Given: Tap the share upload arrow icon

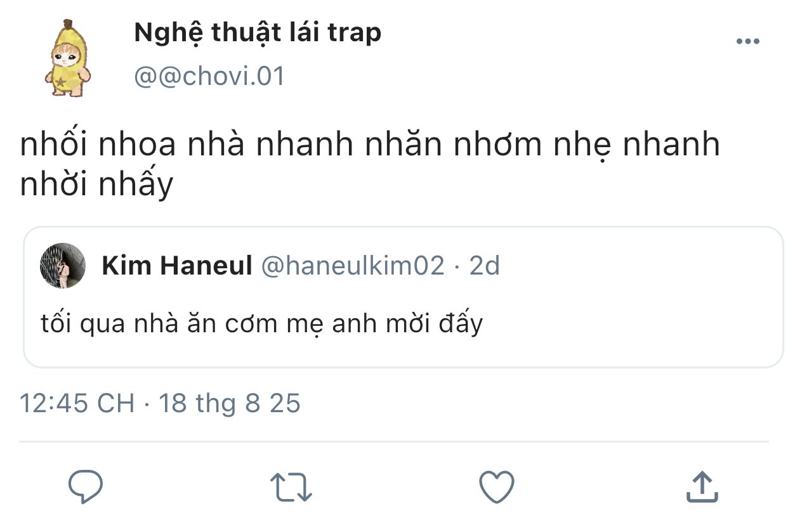Looking at the screenshot, I should coord(702,487).
